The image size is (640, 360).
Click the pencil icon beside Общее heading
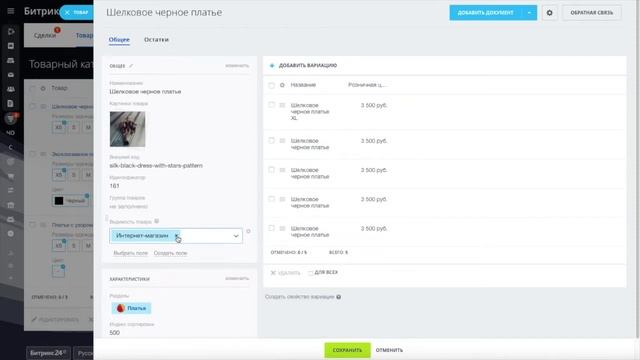click(131, 66)
